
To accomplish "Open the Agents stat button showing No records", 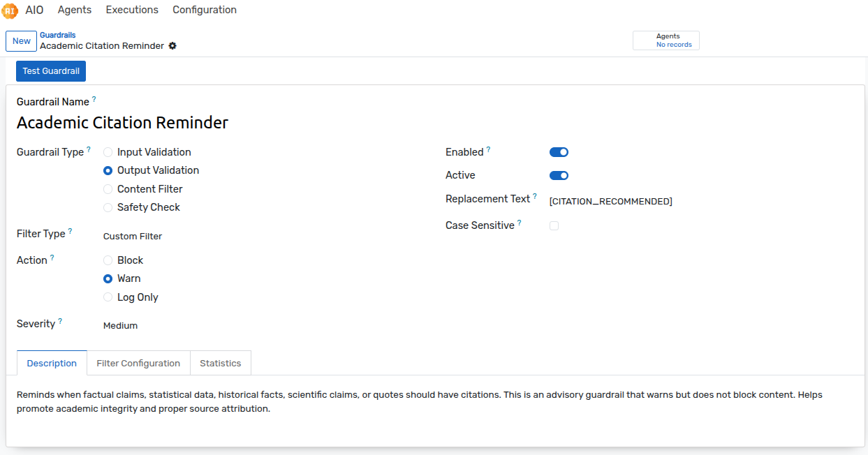I will 666,40.
